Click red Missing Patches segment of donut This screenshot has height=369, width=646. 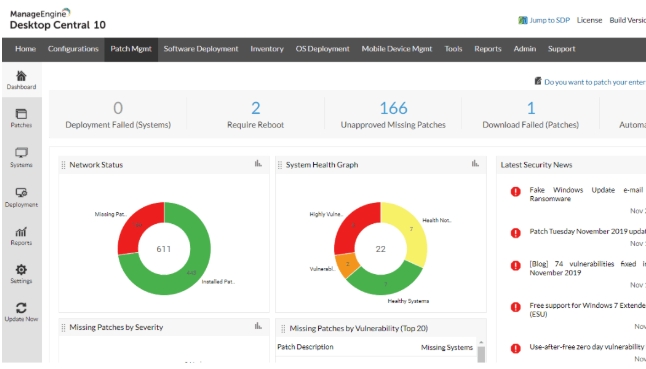(137, 225)
